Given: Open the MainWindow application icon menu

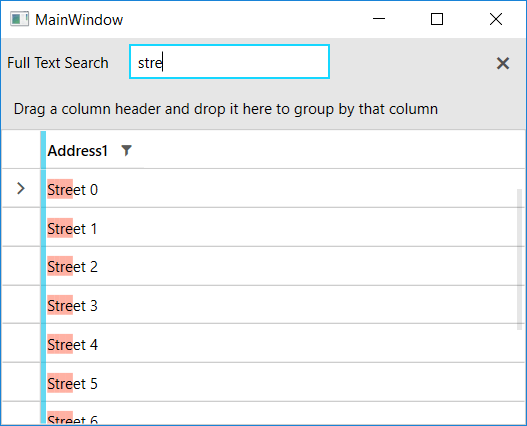Looking at the screenshot, I should 19,19.
